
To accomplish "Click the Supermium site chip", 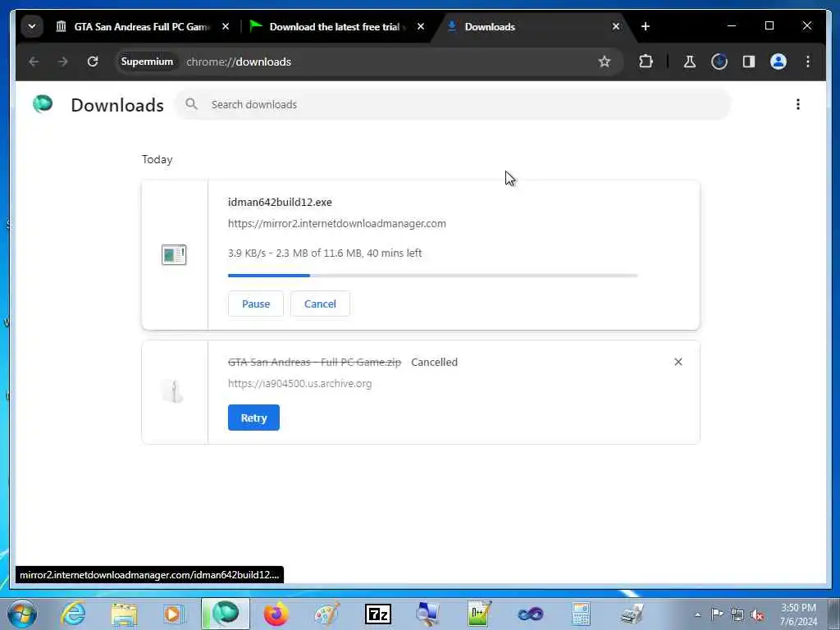I will coord(147,62).
